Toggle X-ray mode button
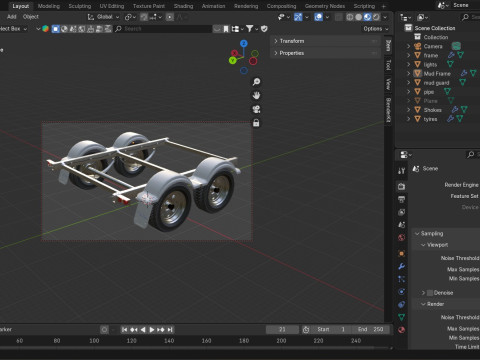Image resolution: width=480 pixels, height=360 pixels. 338,17
